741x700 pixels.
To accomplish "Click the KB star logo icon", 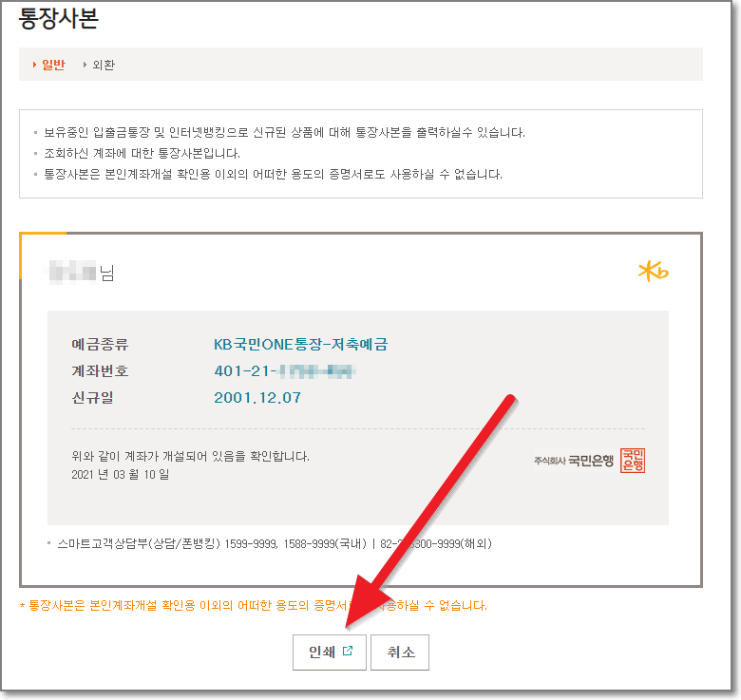I will (x=653, y=272).
